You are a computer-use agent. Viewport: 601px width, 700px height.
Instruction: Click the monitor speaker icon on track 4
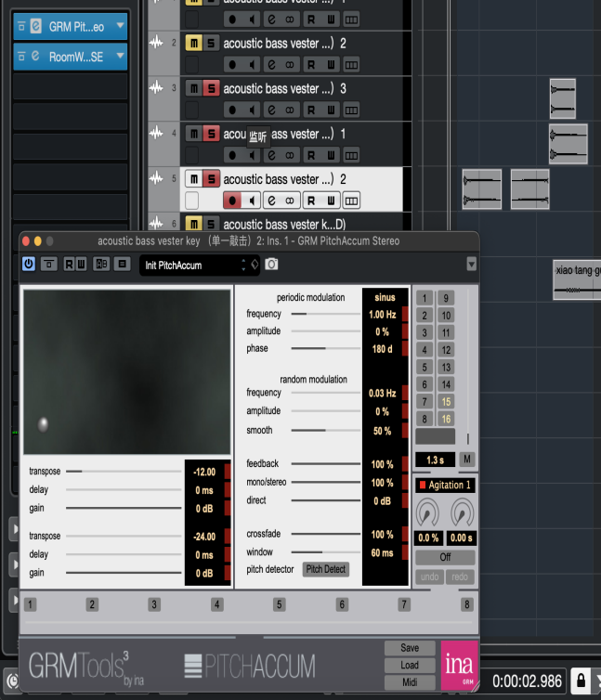pyautogui.click(x=251, y=155)
